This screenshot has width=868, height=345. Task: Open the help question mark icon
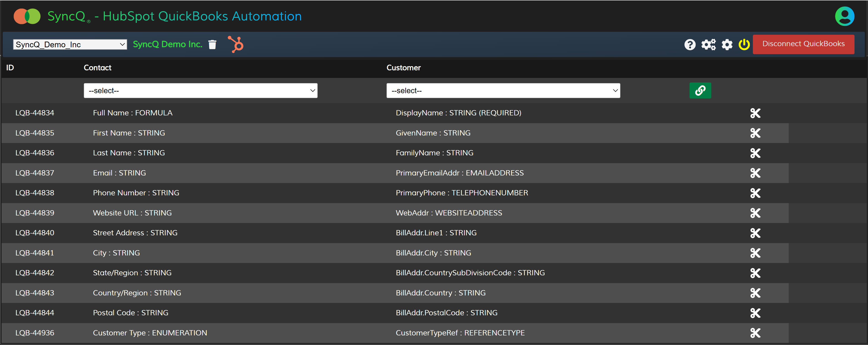[690, 45]
